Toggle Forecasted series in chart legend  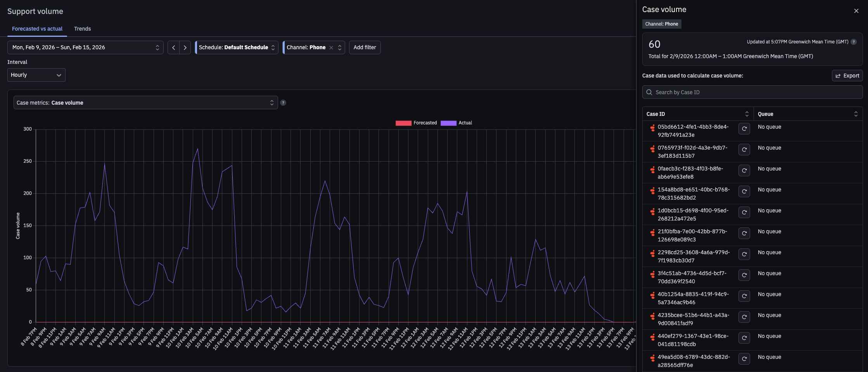tap(416, 123)
